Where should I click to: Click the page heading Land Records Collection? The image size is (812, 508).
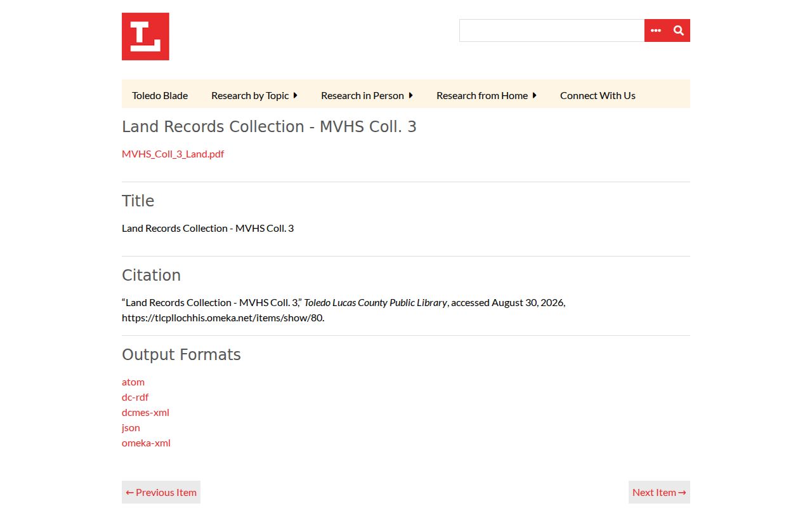pos(269,127)
